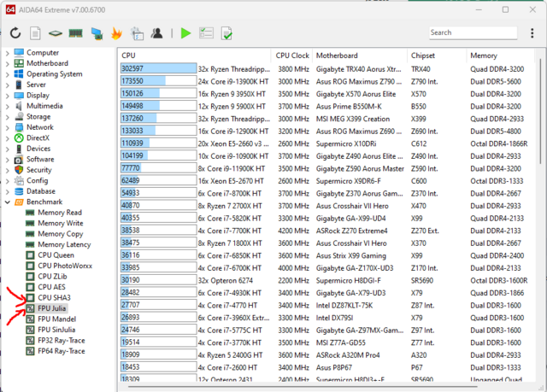Click the user silhouette toolbar icon

point(156,33)
